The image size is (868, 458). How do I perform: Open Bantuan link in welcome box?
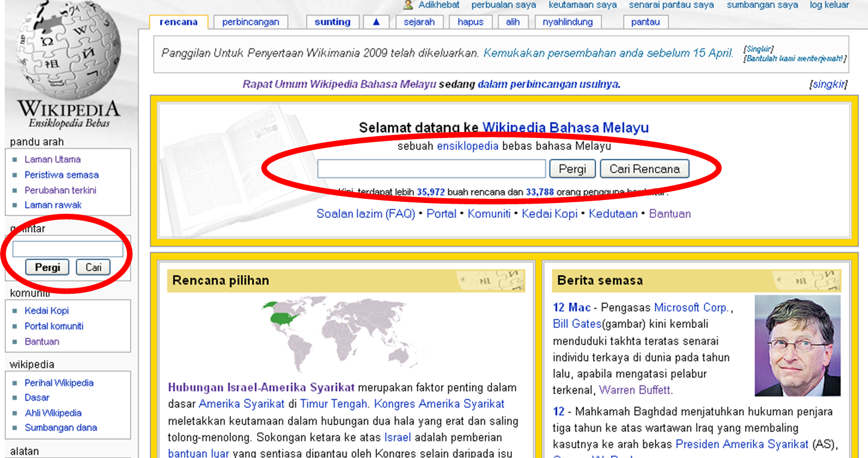tap(670, 214)
